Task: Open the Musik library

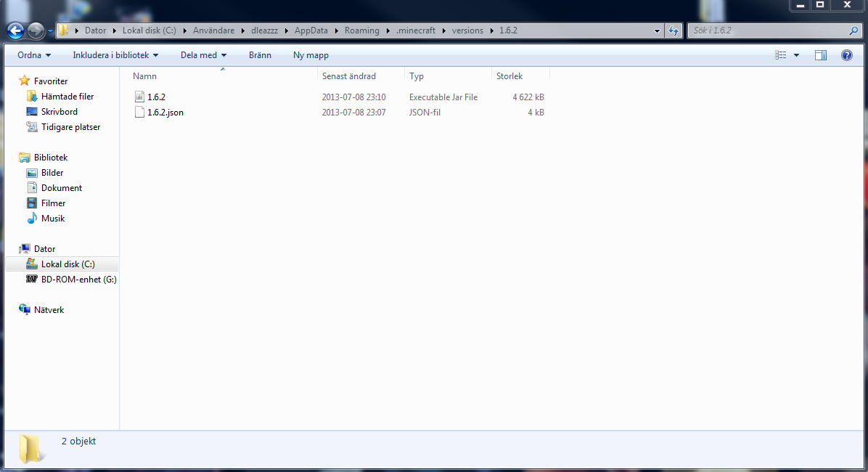Action: pos(52,219)
